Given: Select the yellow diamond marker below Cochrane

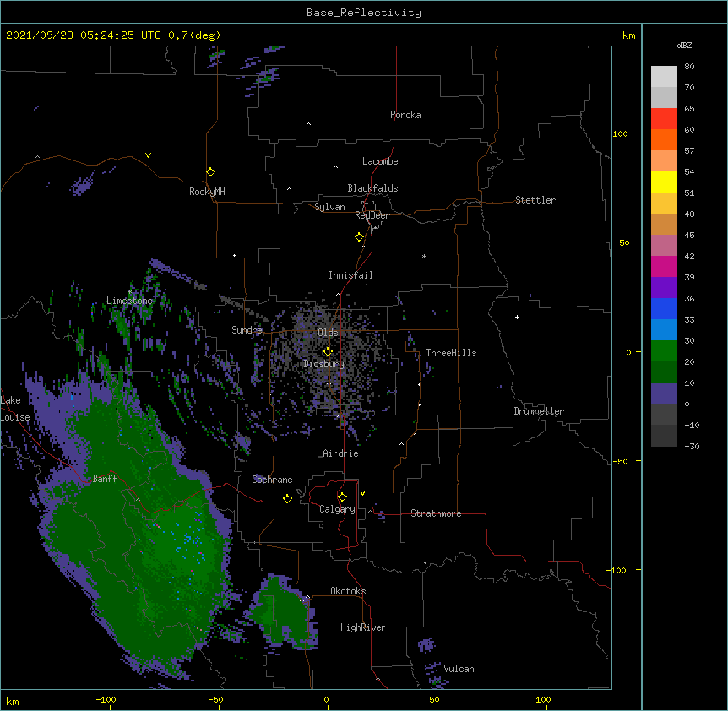Looking at the screenshot, I should coord(287,498).
